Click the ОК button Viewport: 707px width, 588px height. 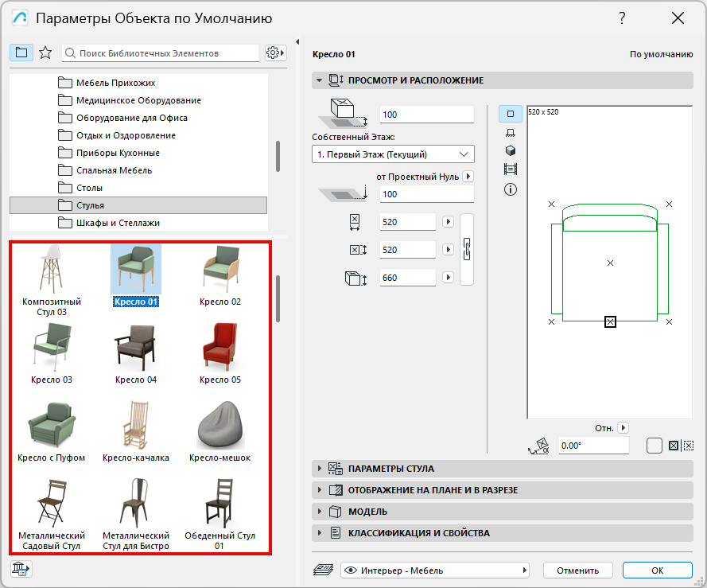[658, 570]
